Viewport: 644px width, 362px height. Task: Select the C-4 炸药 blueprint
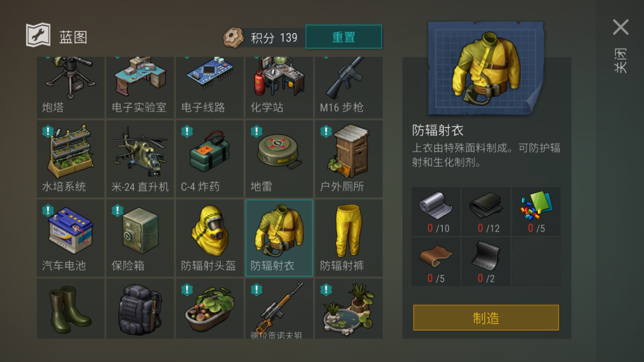point(209,159)
